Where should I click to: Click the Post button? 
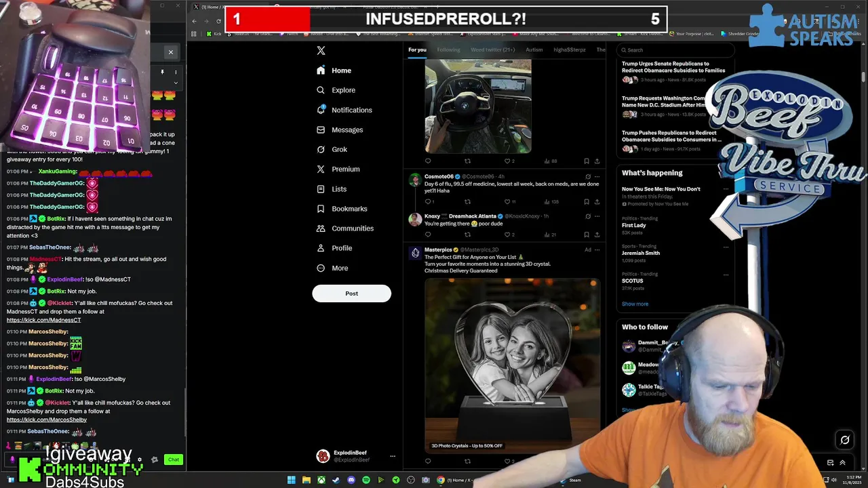pos(351,293)
